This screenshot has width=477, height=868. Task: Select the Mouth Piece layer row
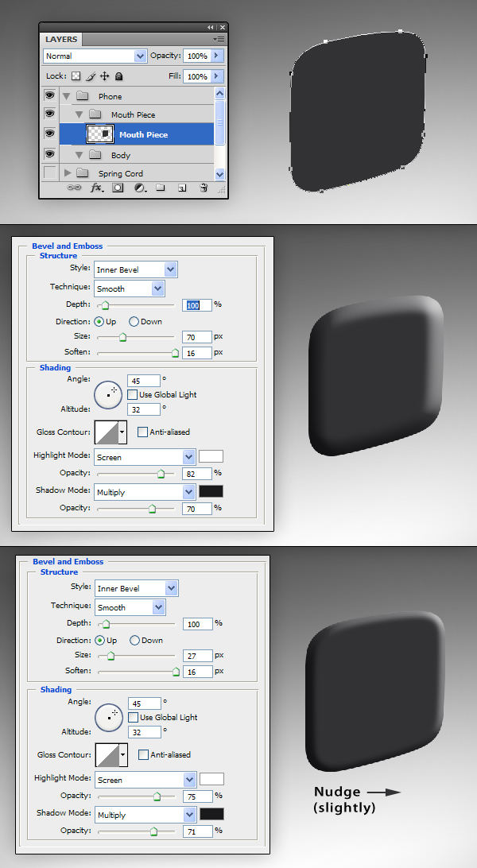(137, 134)
